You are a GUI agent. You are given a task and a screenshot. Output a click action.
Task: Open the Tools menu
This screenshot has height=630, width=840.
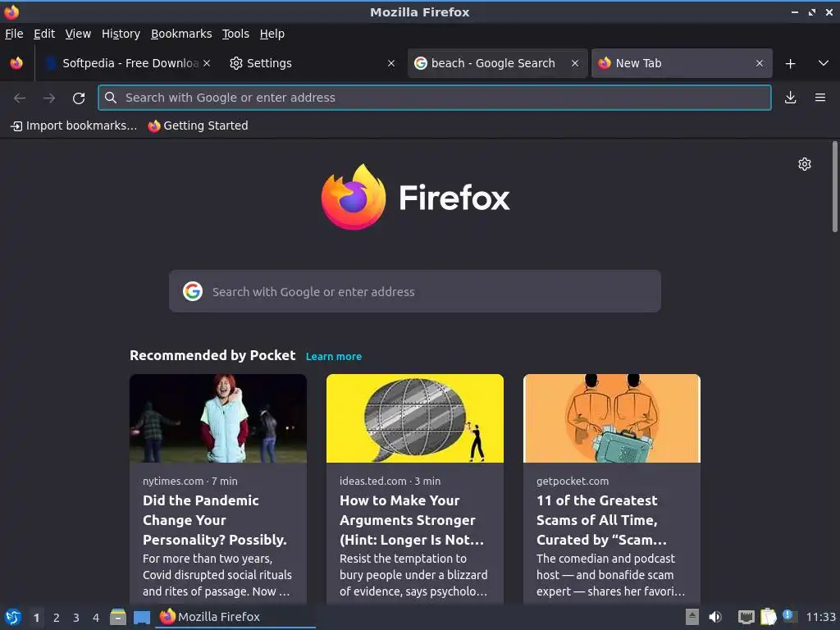coord(235,34)
